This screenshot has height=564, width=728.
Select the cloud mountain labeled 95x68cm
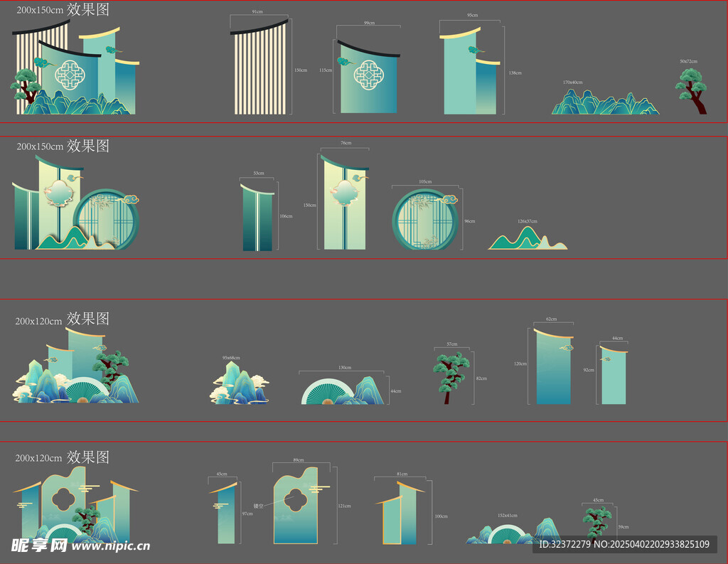pos(240,383)
